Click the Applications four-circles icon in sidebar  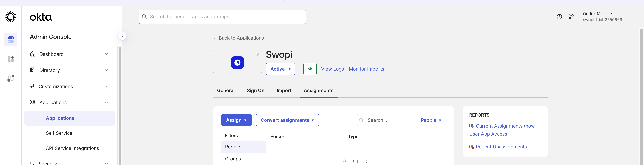pos(33,102)
